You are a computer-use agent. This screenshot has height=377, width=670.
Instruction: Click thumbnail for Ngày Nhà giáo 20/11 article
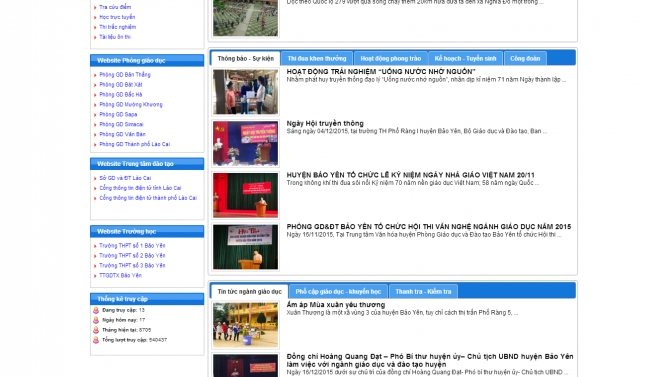(245, 195)
